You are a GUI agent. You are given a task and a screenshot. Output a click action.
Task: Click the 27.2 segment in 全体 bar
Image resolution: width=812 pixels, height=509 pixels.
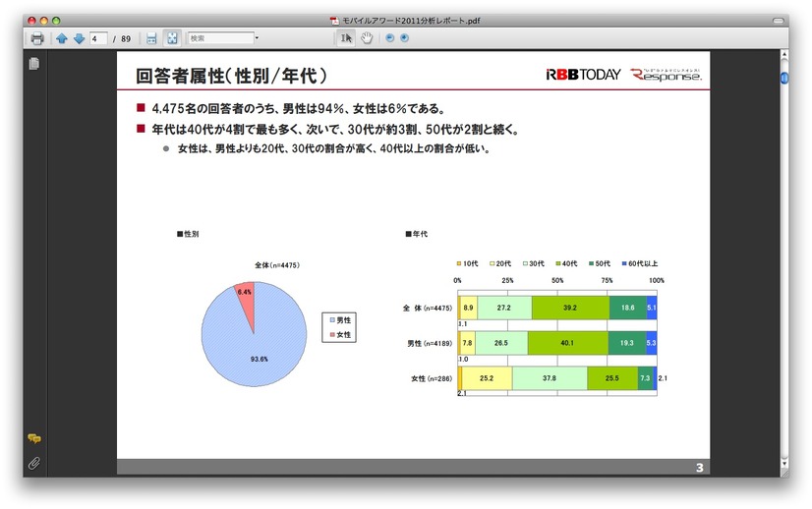(x=504, y=308)
